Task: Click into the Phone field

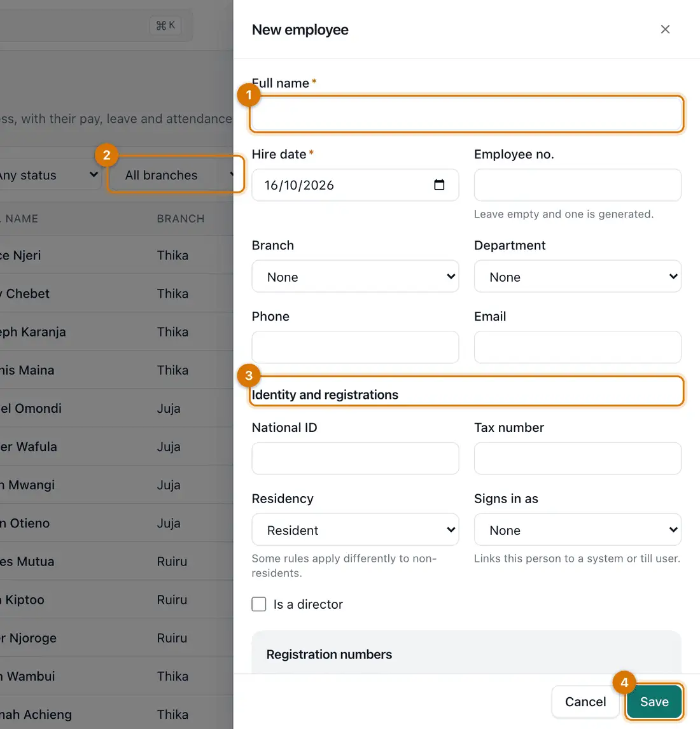Action: point(355,347)
